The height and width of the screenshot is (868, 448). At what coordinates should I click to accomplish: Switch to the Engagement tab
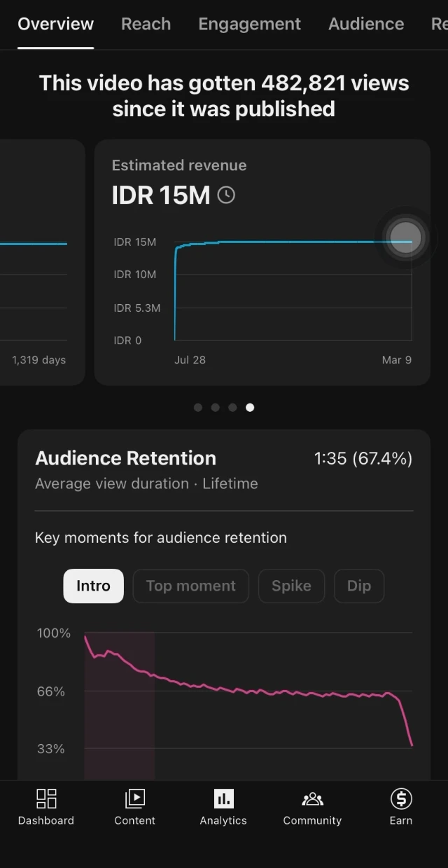[249, 24]
